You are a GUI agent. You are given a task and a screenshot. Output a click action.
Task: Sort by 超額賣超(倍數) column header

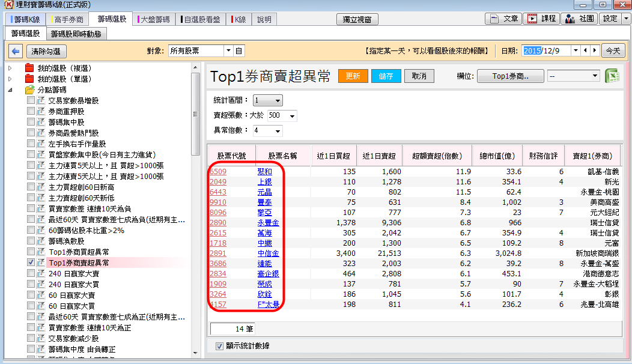point(437,156)
